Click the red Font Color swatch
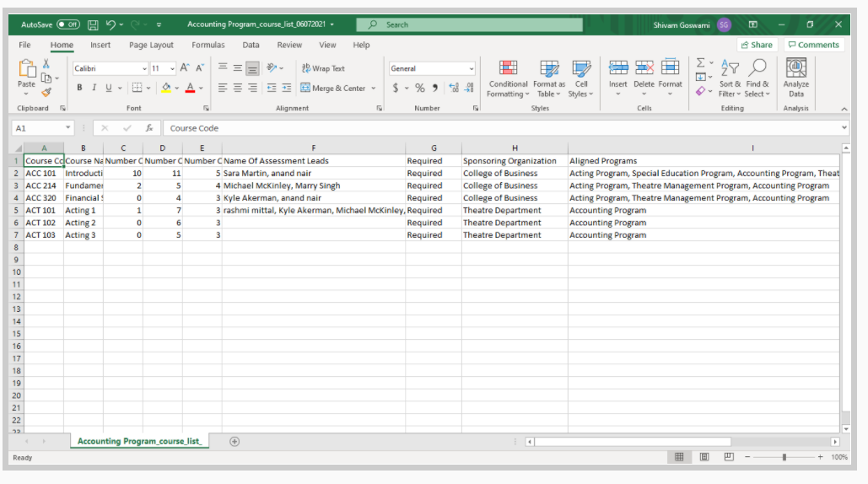Screen dimensions: 868x484 190,88
